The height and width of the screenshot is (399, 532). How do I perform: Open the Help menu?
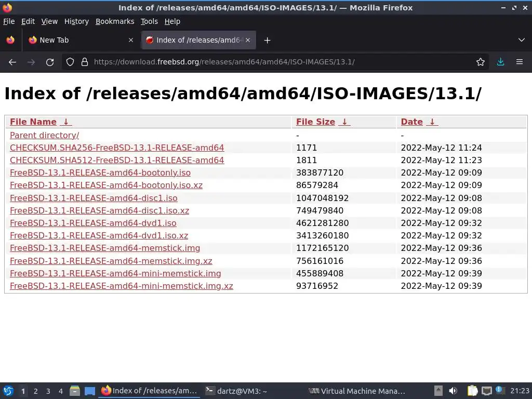pyautogui.click(x=172, y=21)
